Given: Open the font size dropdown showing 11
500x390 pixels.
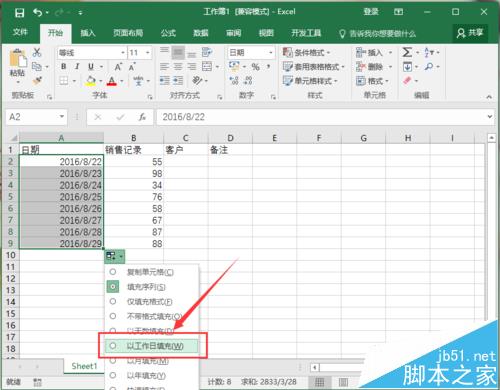Looking at the screenshot, I should pos(148,53).
